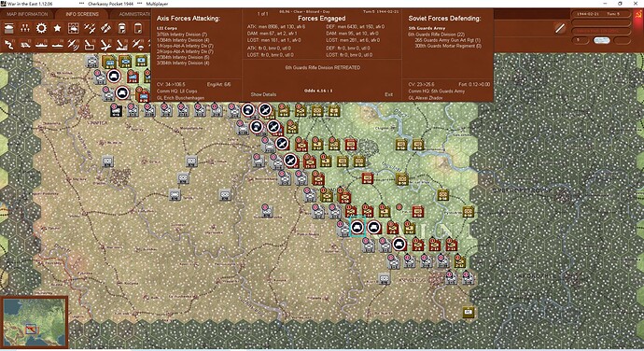The width and height of the screenshot is (644, 351).
Task: Click the Soviet hammer and sickle flag
Action: pyautogui.click(x=637, y=15)
